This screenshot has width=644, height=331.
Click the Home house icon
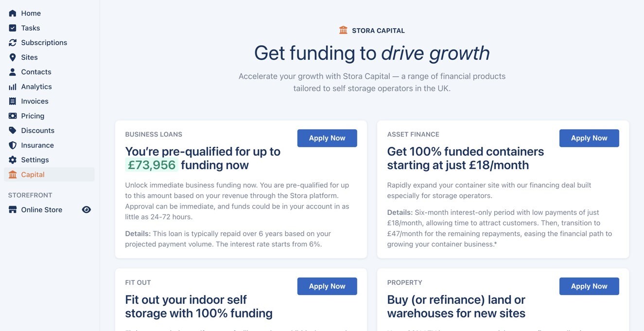13,13
